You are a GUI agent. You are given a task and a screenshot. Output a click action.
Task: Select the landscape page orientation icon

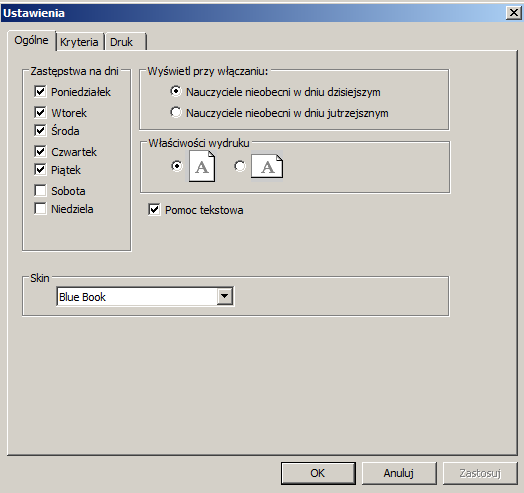(x=267, y=166)
